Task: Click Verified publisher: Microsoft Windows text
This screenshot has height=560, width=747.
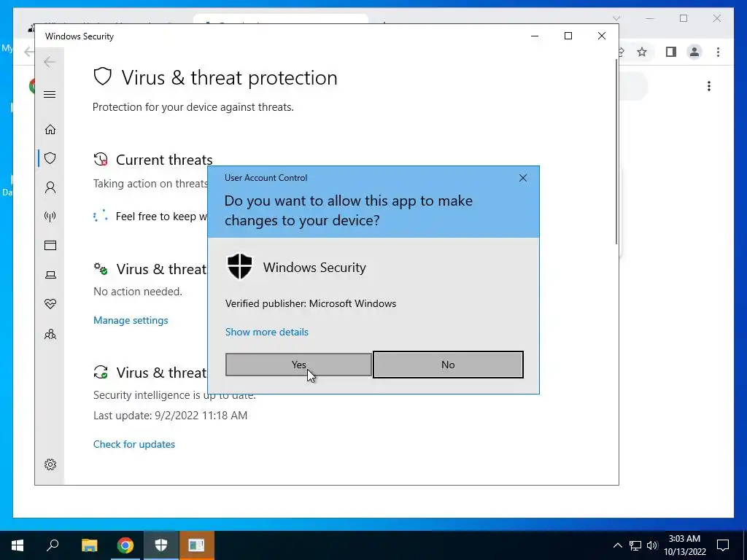Action: click(x=311, y=303)
